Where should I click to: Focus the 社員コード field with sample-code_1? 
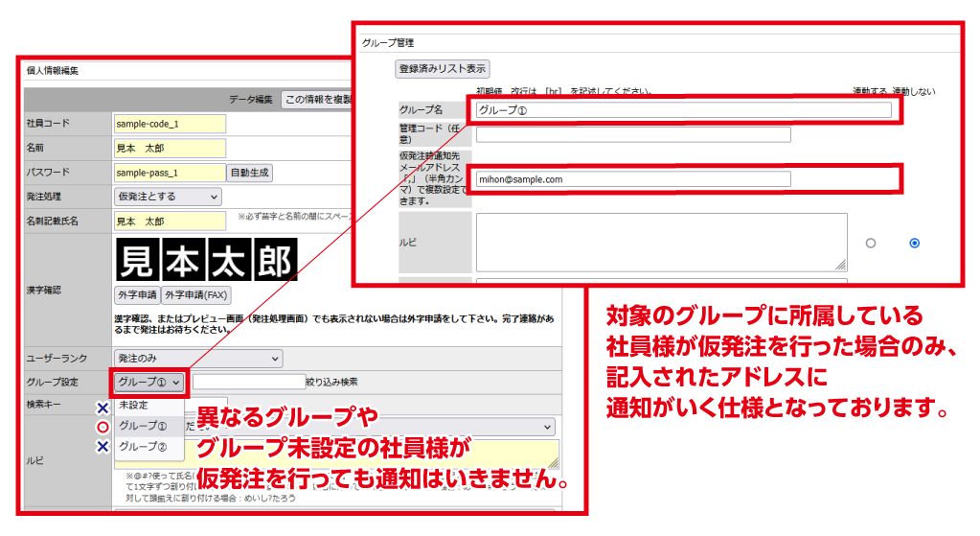(x=169, y=124)
